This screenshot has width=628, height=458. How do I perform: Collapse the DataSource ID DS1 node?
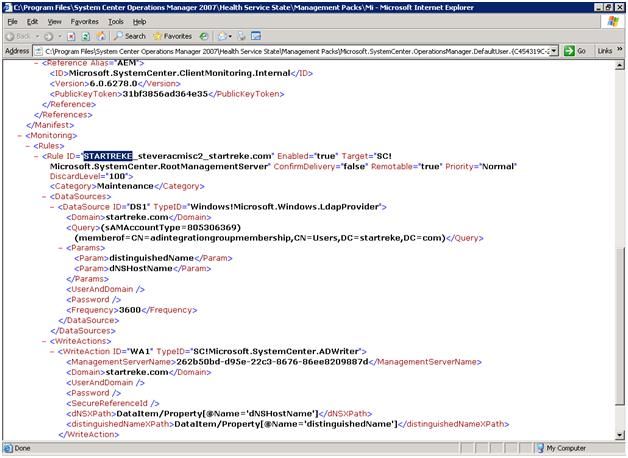52,207
